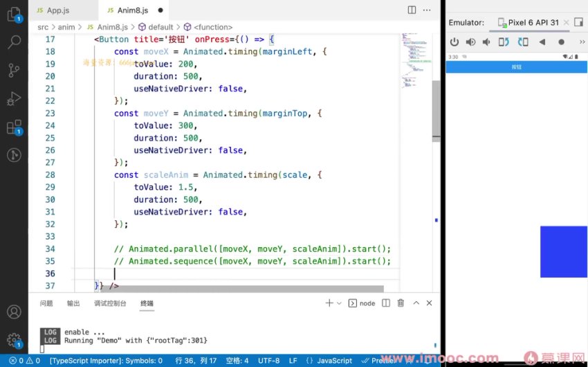Click the JavaScript language mode in status bar

pos(334,361)
